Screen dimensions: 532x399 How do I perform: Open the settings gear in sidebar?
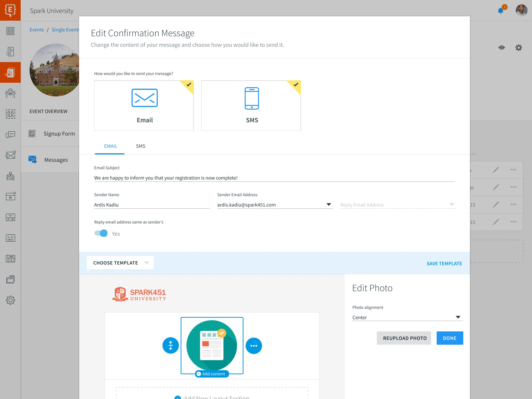pyautogui.click(x=10, y=300)
